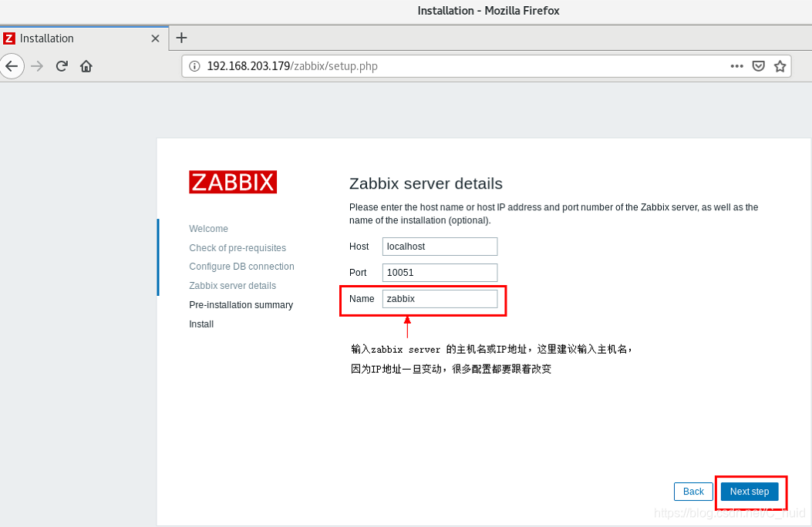This screenshot has width=812, height=527.
Task: Click the Name input field
Action: [440, 299]
